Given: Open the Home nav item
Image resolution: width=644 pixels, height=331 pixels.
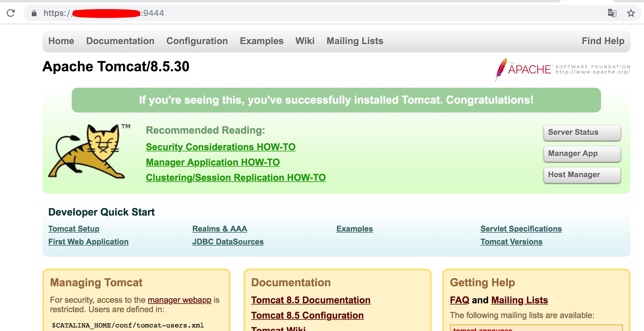Looking at the screenshot, I should 61,41.
